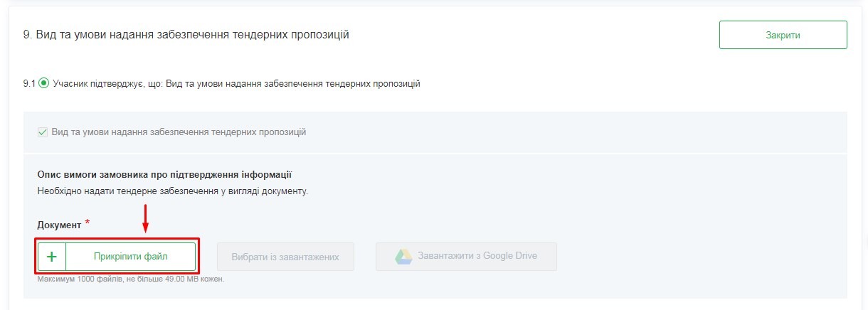Choose Вибрати із завантажених
The width and height of the screenshot is (868, 310).
(285, 257)
